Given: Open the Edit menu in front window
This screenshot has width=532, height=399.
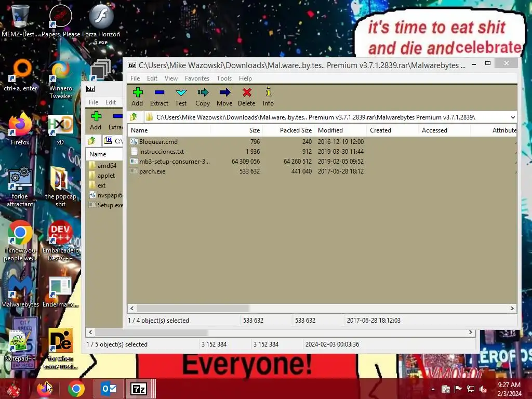Looking at the screenshot, I should coord(152,78).
